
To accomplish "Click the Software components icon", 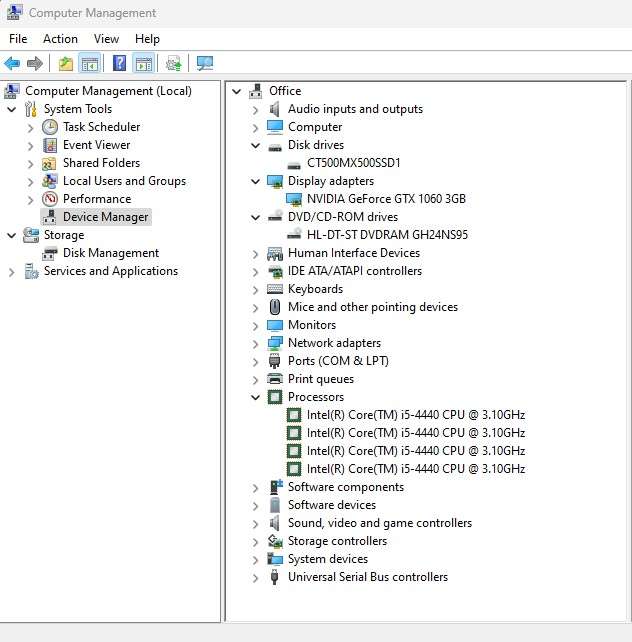I will [x=276, y=487].
